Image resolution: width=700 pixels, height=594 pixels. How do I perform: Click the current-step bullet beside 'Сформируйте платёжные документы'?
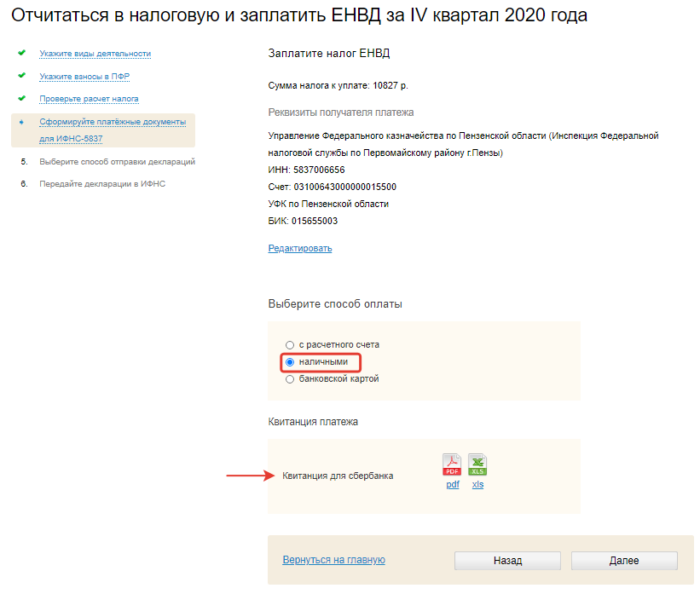tap(21, 122)
